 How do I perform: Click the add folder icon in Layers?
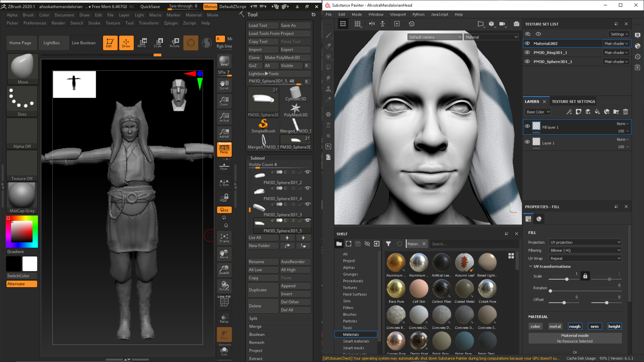(616, 112)
